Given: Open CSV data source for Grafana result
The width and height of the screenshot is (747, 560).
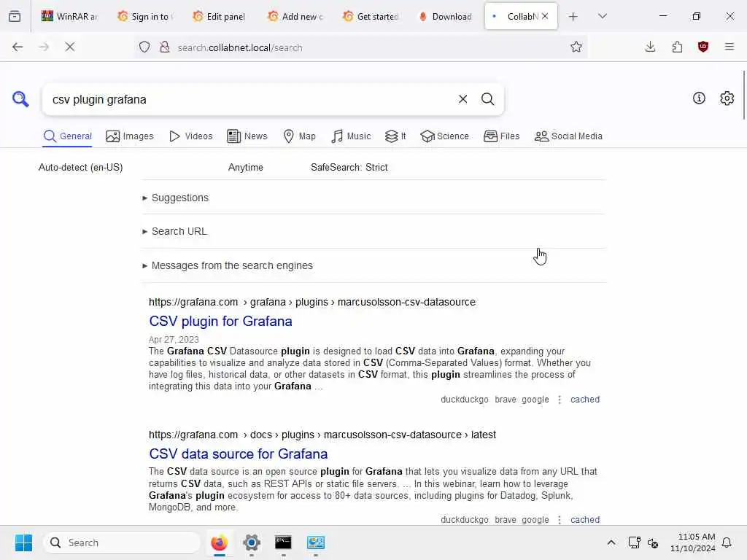Looking at the screenshot, I should [239, 454].
